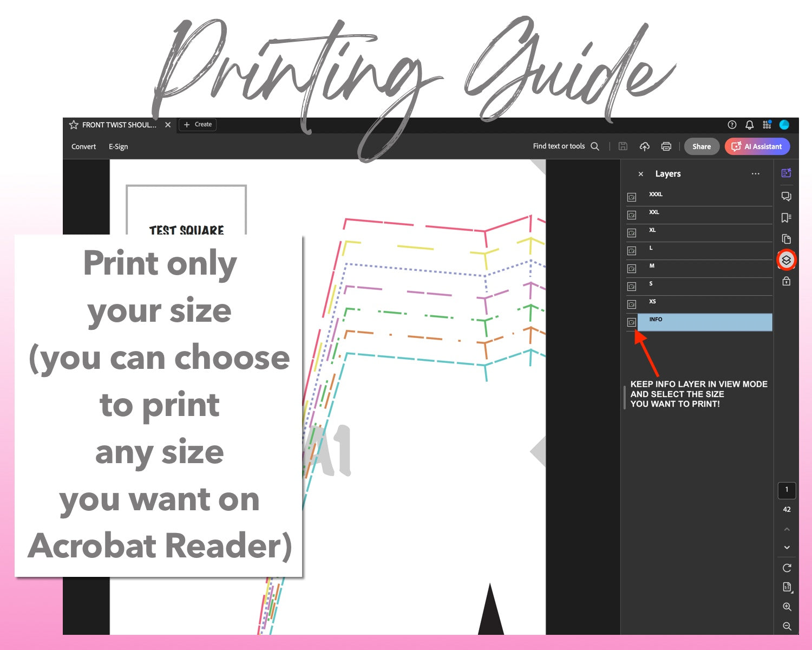Screen dimensions: 812x650
Task: Toggle visibility of the INFO layer
Action: (x=632, y=322)
